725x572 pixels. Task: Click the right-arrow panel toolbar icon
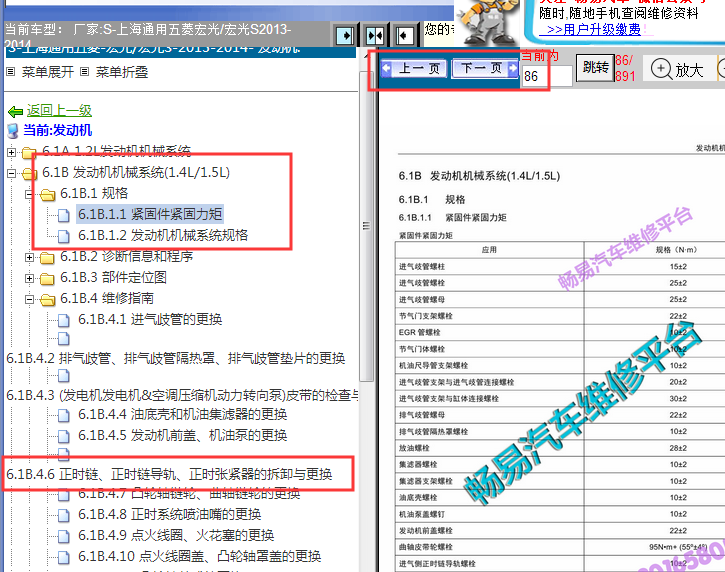[345, 35]
